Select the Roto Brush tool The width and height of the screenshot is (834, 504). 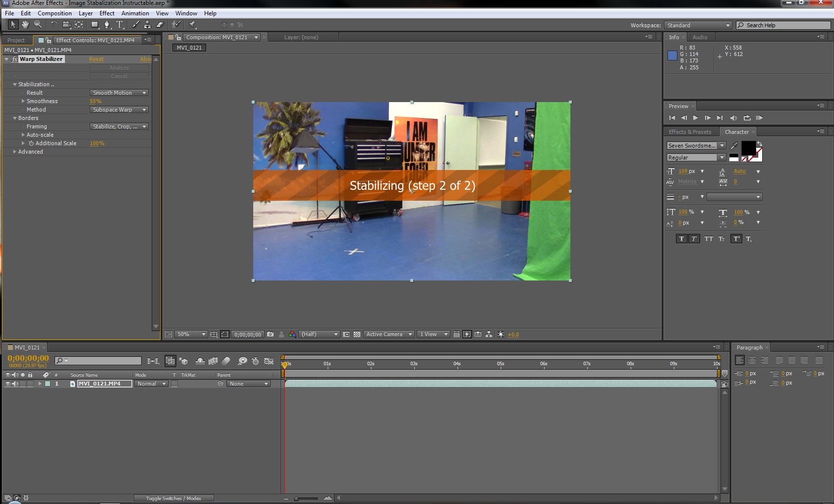pos(176,24)
